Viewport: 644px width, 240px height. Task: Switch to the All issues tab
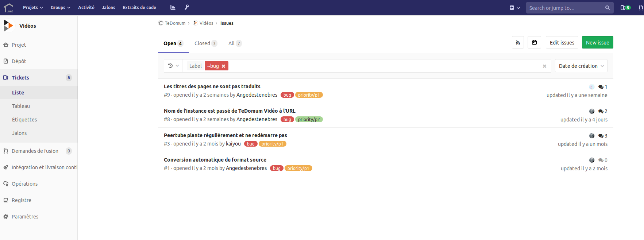click(235, 43)
